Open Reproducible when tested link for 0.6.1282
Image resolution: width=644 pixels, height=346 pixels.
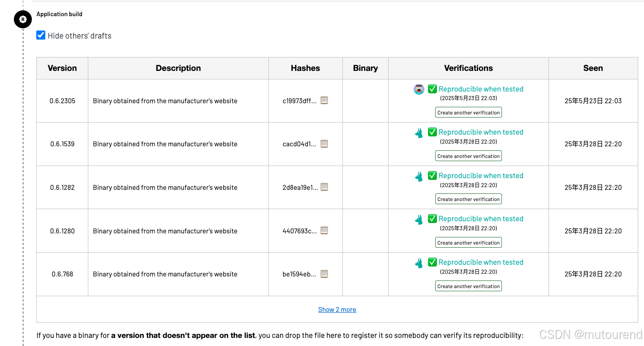[481, 175]
